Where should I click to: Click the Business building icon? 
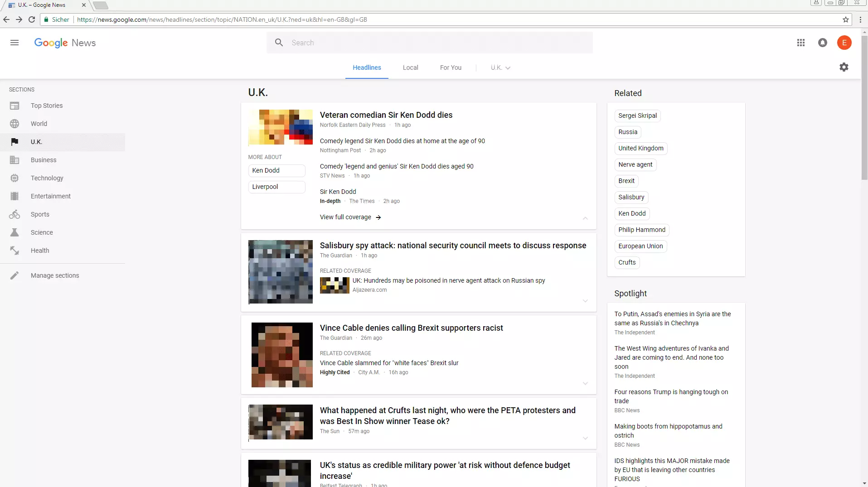click(15, 160)
